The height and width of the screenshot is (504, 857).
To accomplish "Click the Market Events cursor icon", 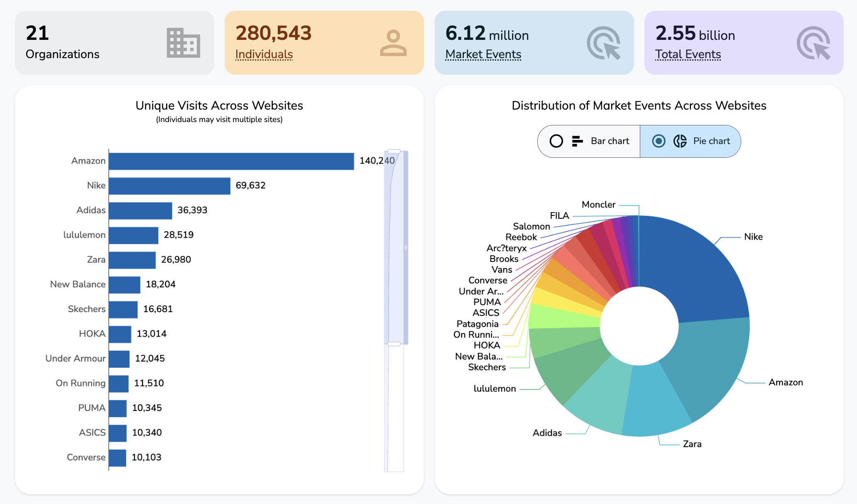I will click(x=603, y=43).
